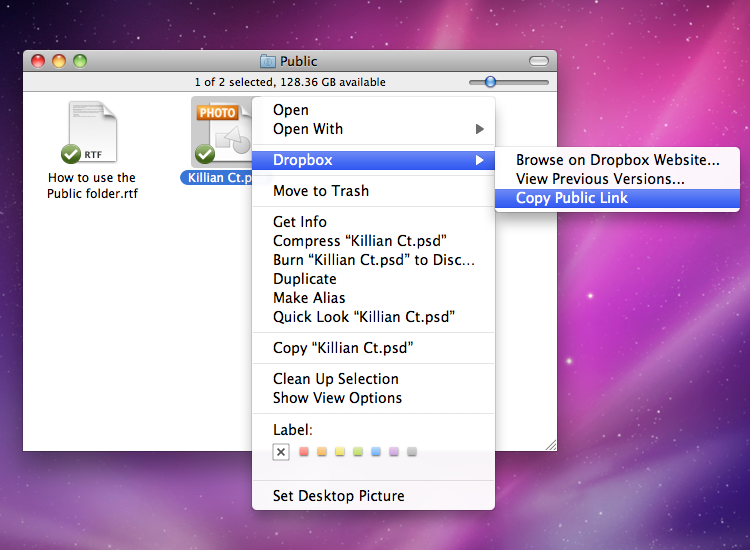Click the toolbar toggle pill in the title bar

click(538, 61)
